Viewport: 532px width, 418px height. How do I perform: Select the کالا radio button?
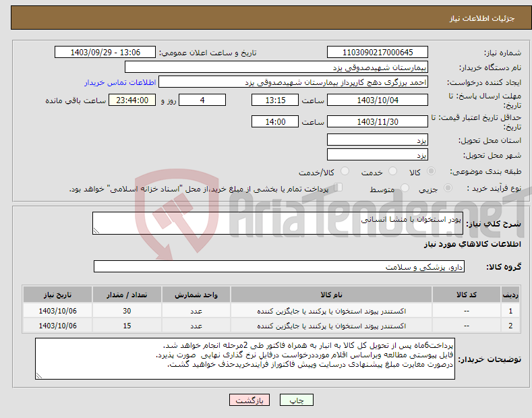(x=431, y=171)
